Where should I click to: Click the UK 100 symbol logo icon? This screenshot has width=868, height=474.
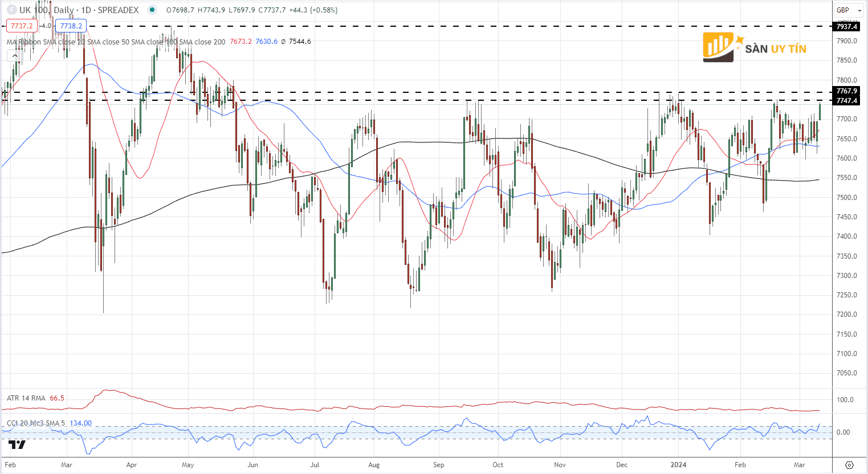tap(11, 10)
